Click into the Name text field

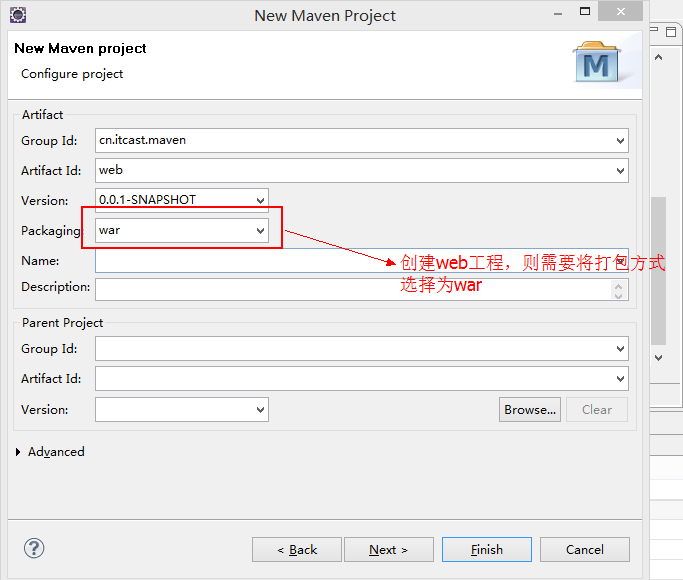coord(240,261)
